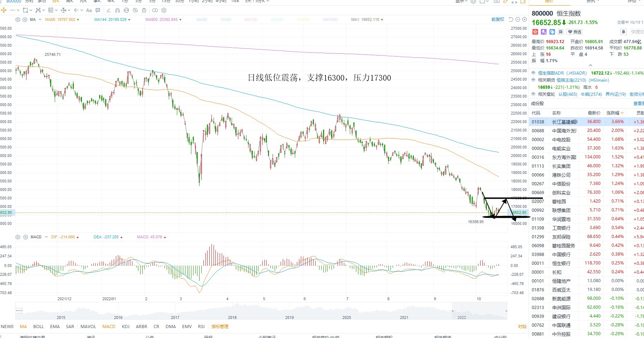Click the left handle of timeline range

(x=453, y=311)
